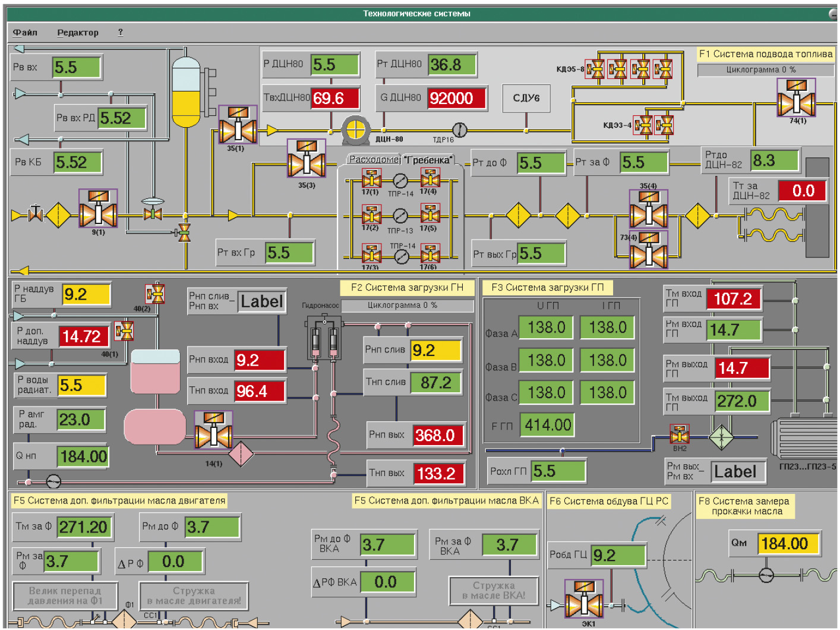
Task: Click valve 40(2) icon
Action: point(155,294)
